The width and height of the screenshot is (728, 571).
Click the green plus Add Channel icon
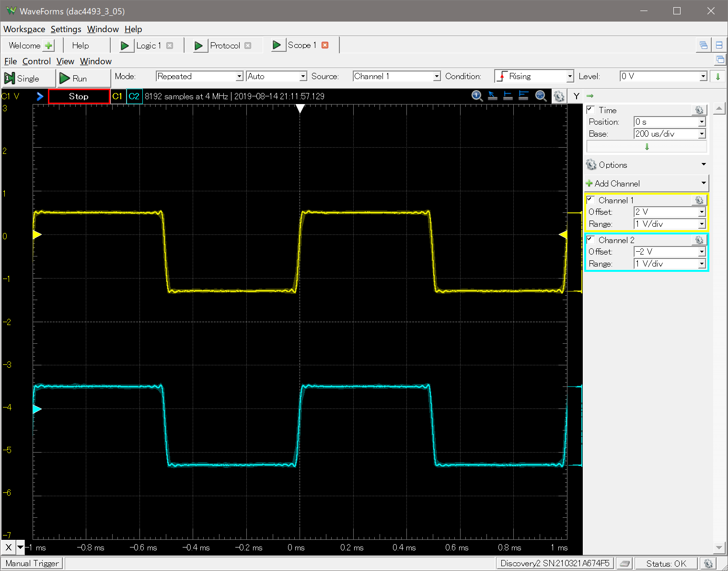coord(589,184)
